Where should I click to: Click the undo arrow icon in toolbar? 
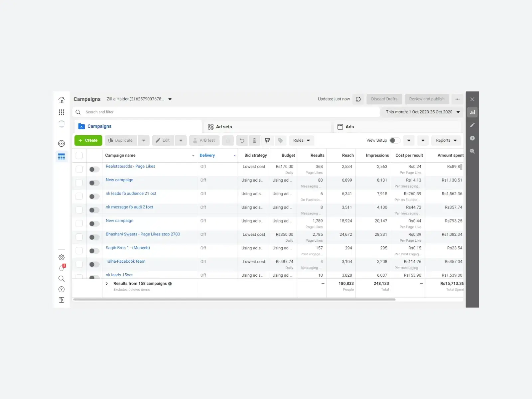pyautogui.click(x=242, y=140)
